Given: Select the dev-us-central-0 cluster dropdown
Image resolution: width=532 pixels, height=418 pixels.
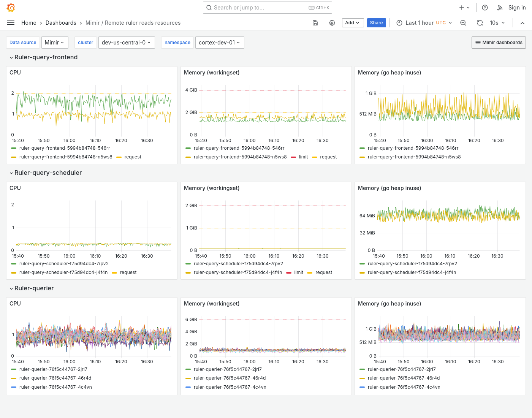Looking at the screenshot, I should 127,43.
